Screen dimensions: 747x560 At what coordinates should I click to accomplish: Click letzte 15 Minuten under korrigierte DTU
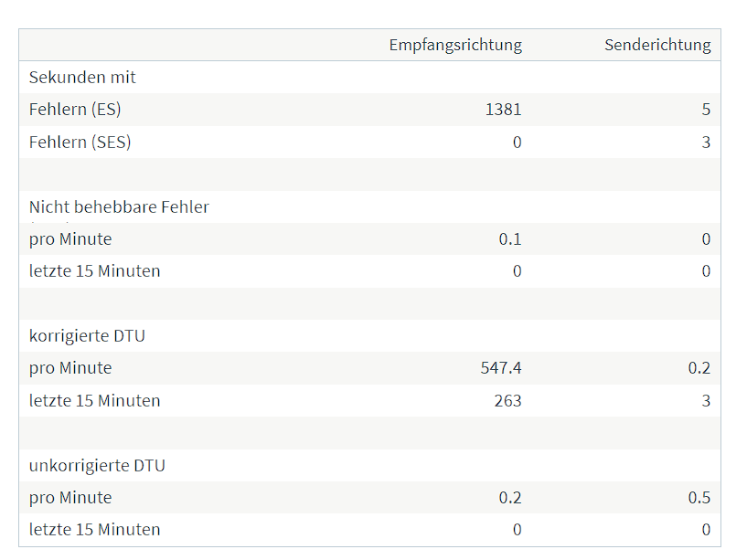(95, 401)
